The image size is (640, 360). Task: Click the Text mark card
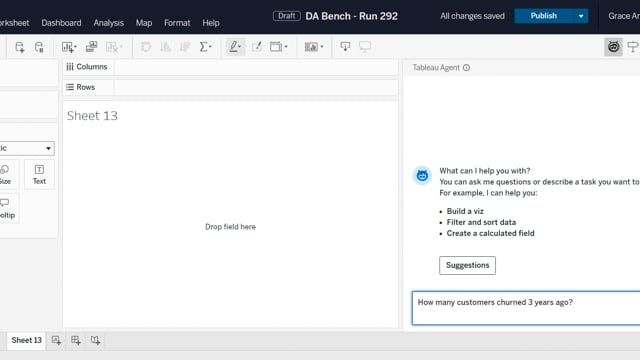[39, 175]
